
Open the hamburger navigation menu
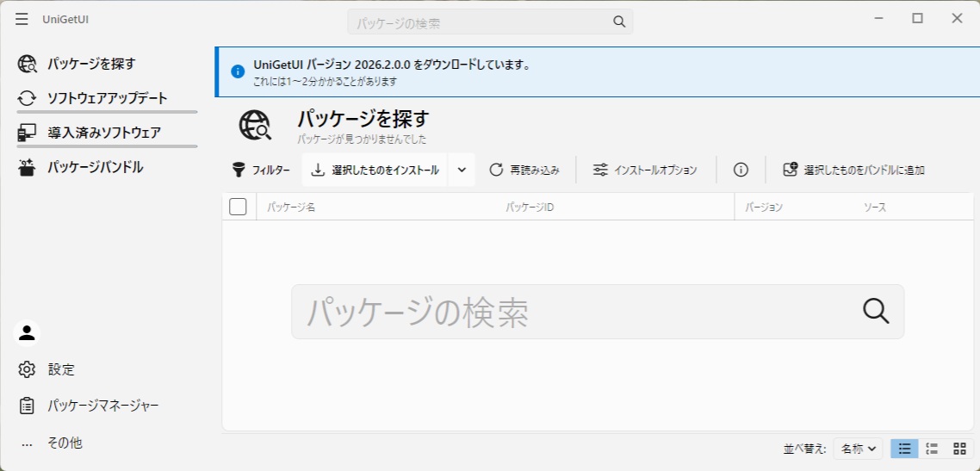pyautogui.click(x=22, y=19)
